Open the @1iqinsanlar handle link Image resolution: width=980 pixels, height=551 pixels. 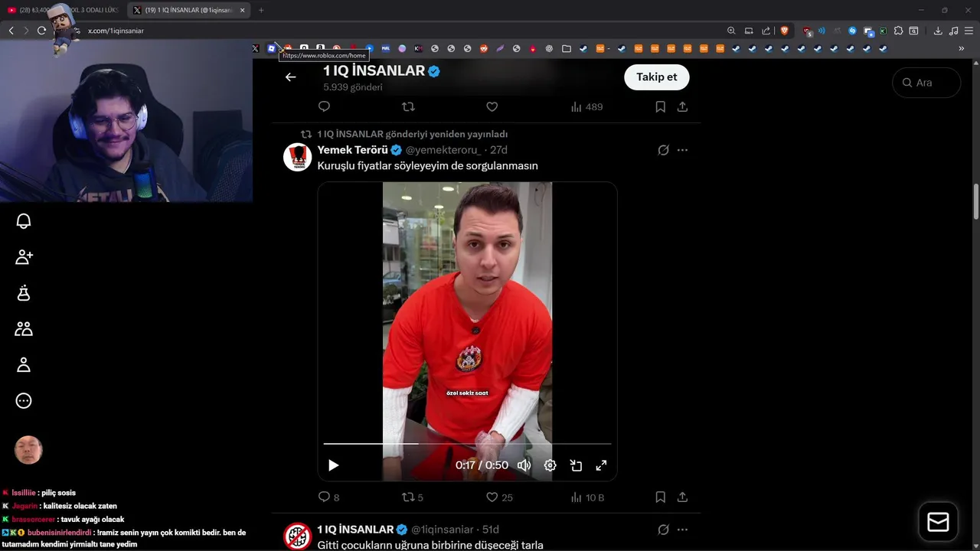pos(443,530)
